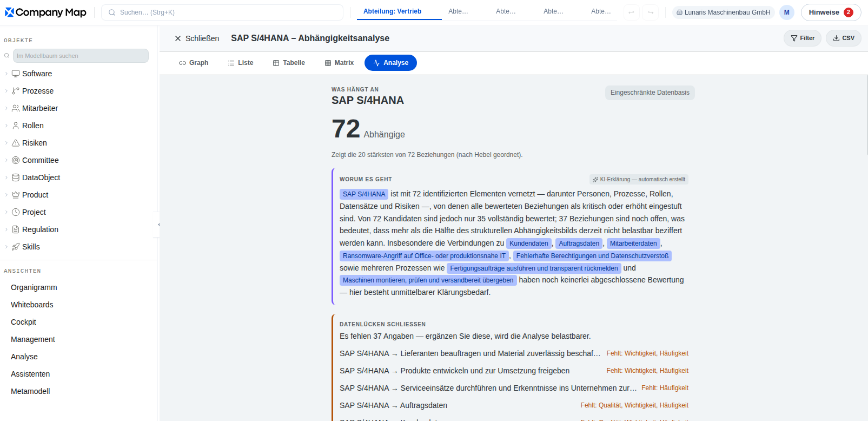Screen dimensions: 868x421
Task: Click the Software monitor icon
Action: pyautogui.click(x=16, y=74)
